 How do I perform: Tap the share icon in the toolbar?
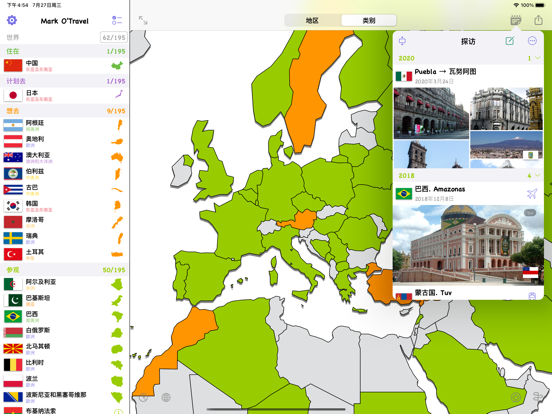(538, 20)
